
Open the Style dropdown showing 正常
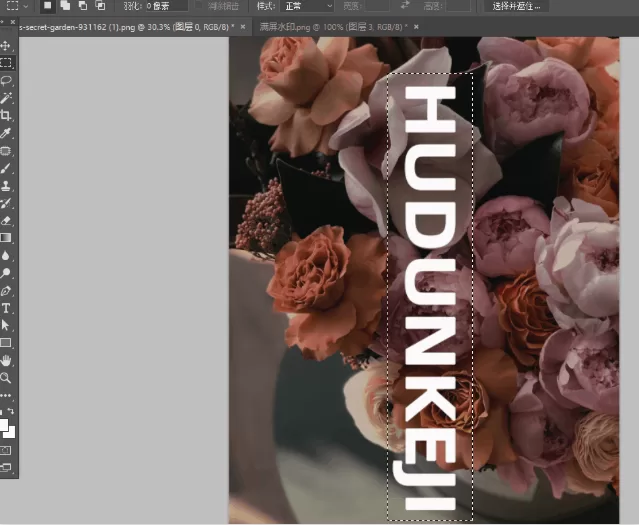tap(308, 6)
